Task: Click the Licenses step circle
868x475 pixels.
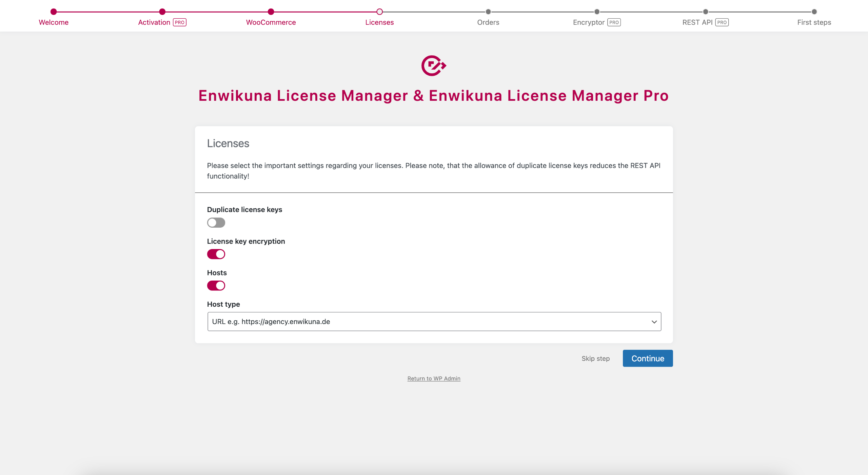Action: click(380, 12)
